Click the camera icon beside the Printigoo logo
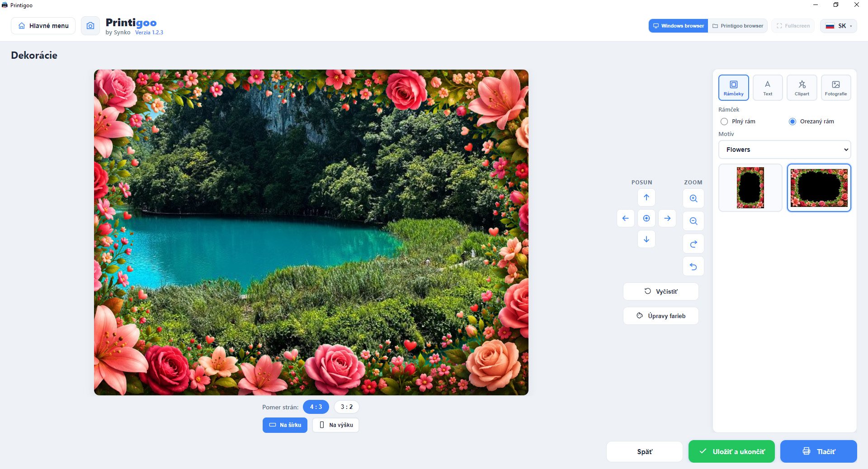The image size is (868, 469). click(90, 26)
